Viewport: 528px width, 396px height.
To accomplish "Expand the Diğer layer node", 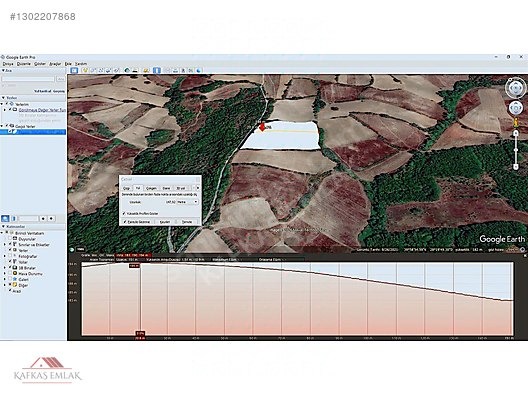I will tap(5, 285).
